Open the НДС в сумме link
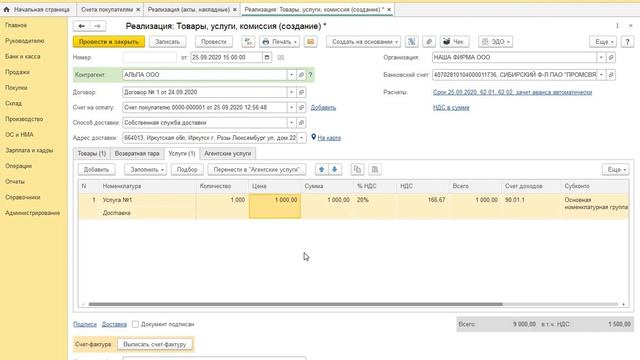 point(451,108)
